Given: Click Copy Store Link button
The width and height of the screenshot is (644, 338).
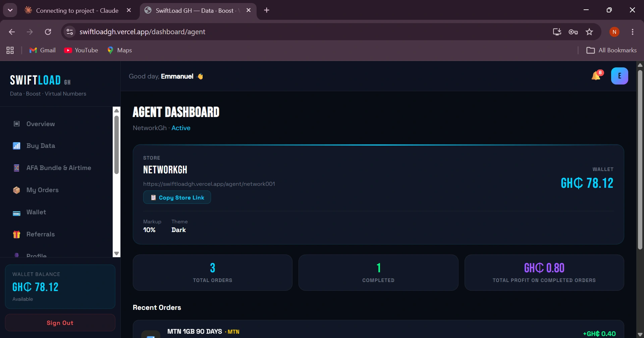Looking at the screenshot, I should click(x=177, y=198).
